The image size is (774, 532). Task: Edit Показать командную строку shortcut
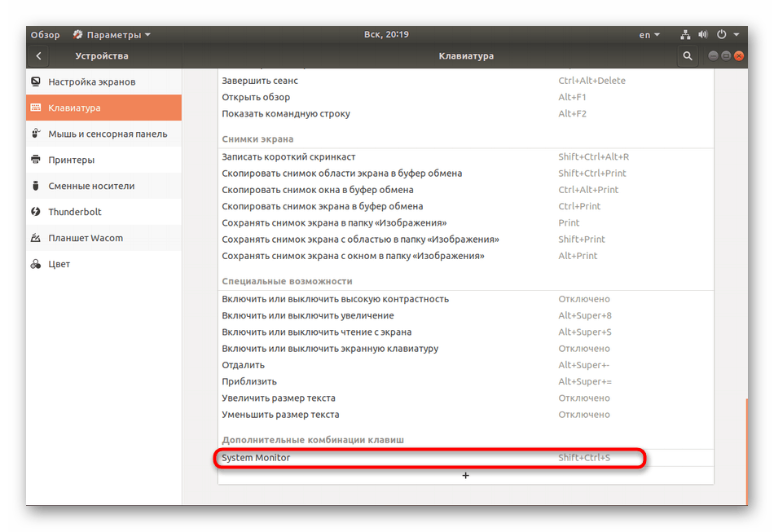[x=465, y=113]
